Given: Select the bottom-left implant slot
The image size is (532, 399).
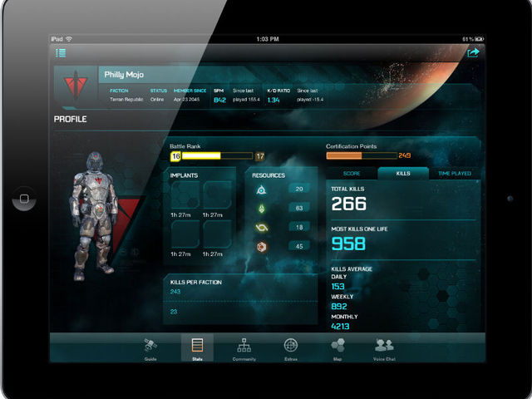Looking at the screenshot, I should [185, 234].
